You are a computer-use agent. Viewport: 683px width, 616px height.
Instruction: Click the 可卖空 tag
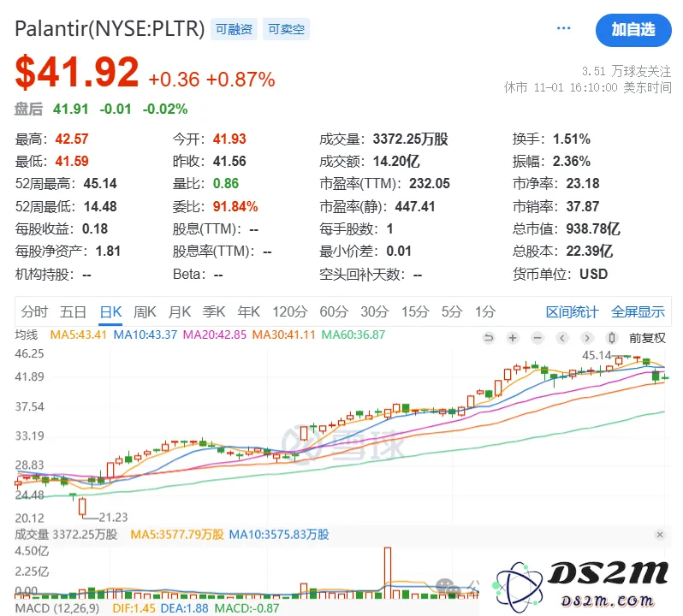[x=286, y=29]
